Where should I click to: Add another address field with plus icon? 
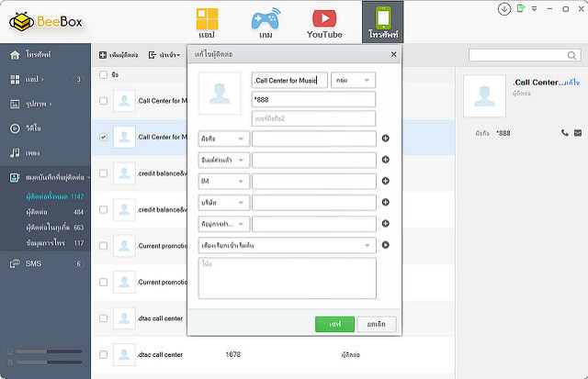(x=385, y=224)
